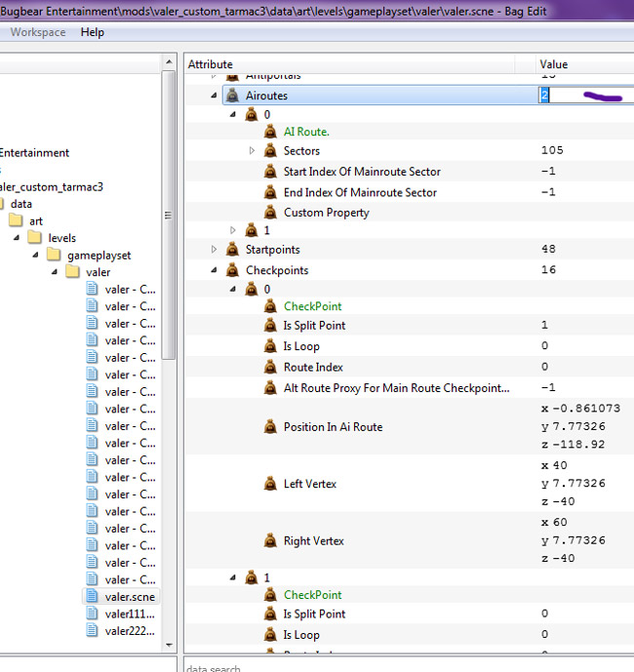
Task: Collapse Checkpoints item 1
Action: (233, 577)
